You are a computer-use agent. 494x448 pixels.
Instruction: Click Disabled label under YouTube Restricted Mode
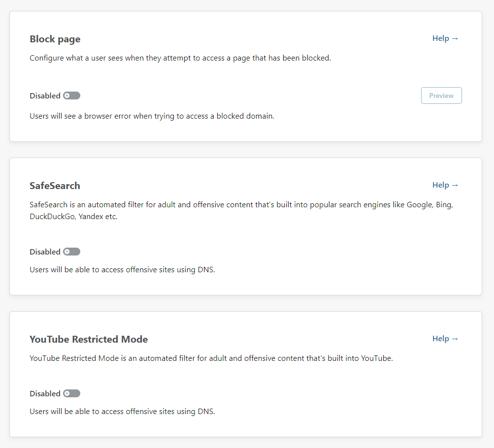tap(45, 394)
